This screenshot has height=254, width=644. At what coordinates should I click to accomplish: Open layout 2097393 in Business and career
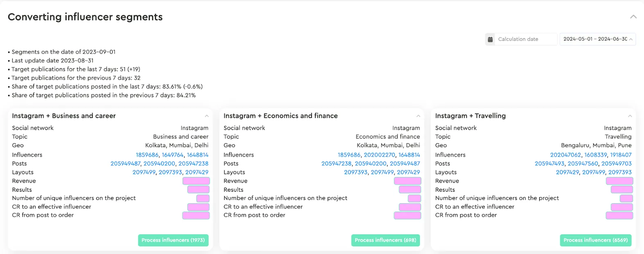pos(170,172)
